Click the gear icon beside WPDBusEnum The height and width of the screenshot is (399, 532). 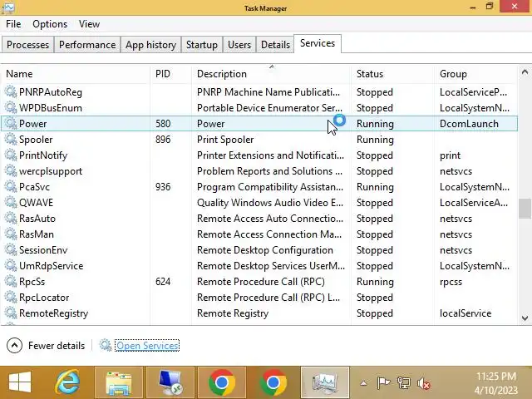[11, 108]
